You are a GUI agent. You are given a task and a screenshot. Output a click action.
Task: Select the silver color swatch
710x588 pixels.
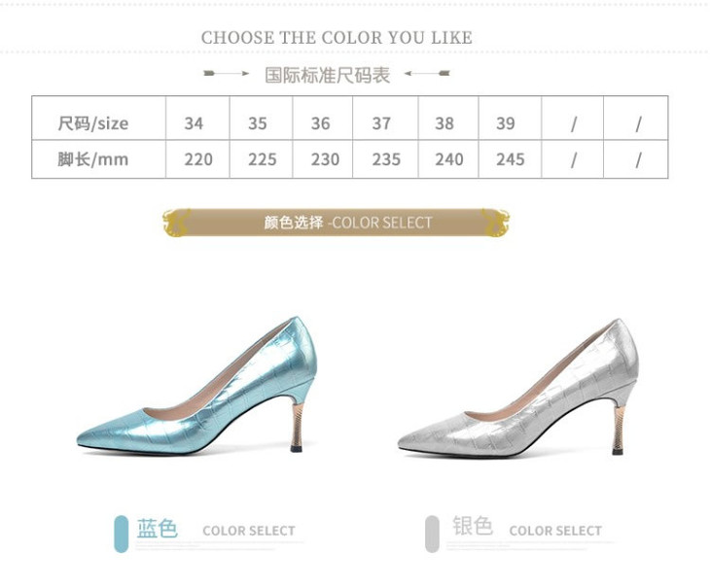[432, 534]
